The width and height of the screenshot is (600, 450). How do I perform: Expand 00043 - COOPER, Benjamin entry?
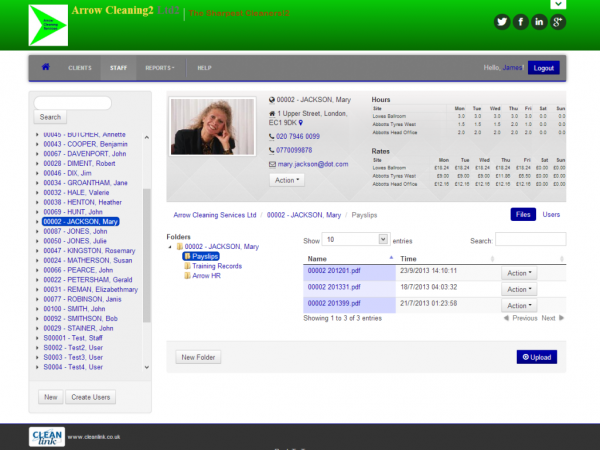pos(37,144)
